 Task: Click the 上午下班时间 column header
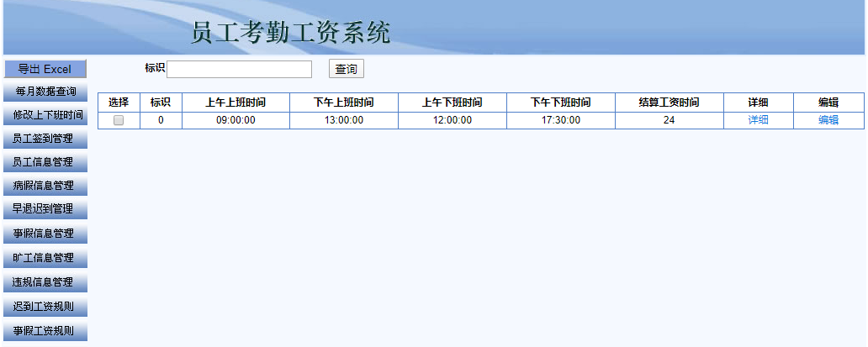pyautogui.click(x=453, y=103)
